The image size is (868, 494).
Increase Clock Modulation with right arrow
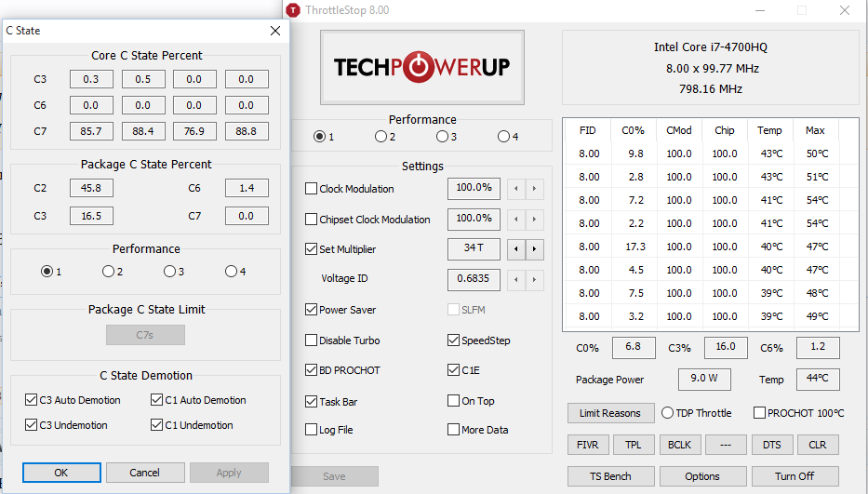534,189
